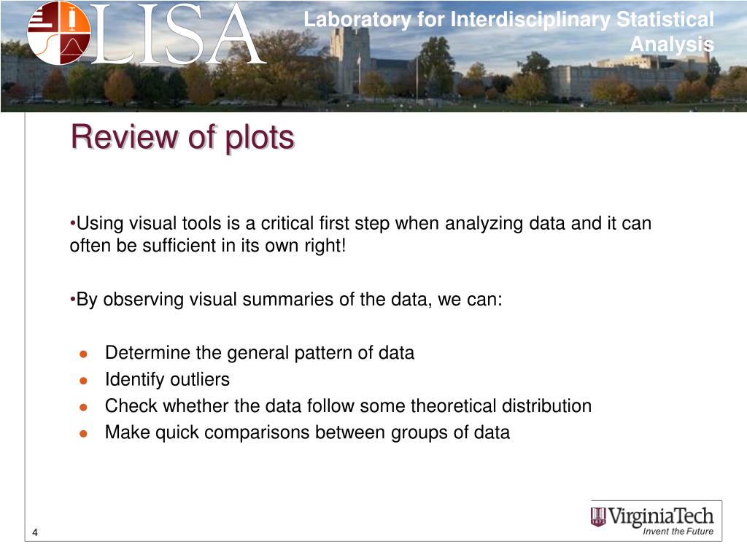Click the orange bullet before Check whether the data
747x560 pixels.
[x=83, y=407]
